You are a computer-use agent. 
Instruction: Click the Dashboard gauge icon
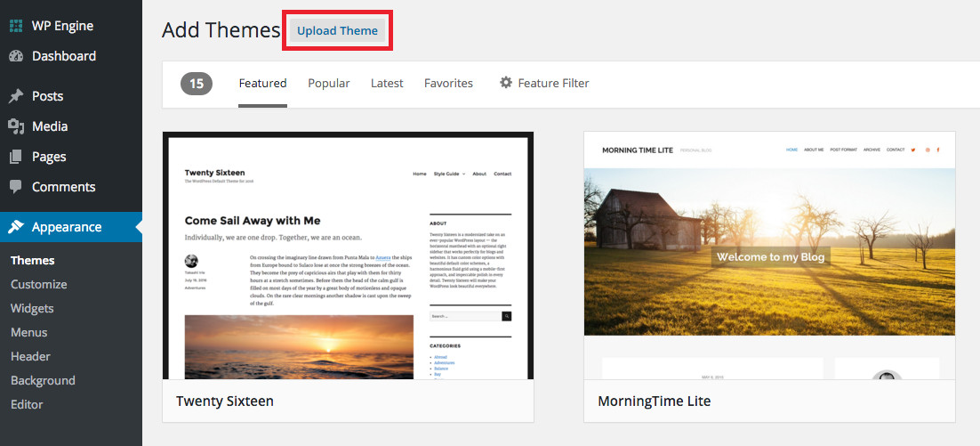click(x=16, y=56)
